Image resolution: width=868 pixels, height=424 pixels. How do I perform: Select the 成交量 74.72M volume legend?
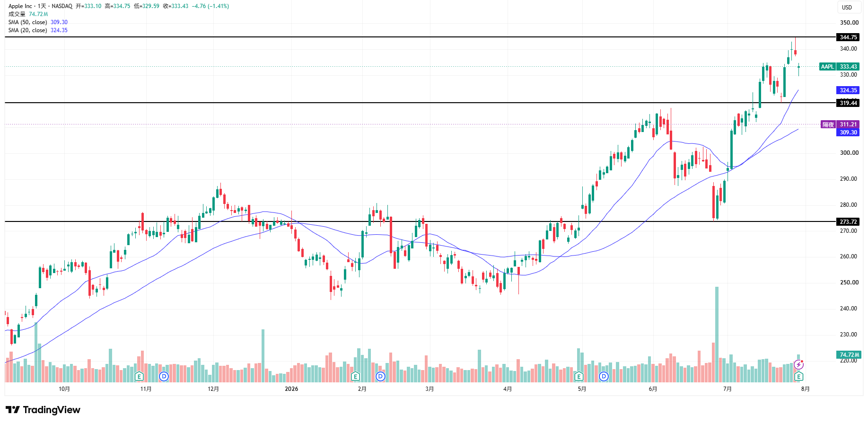(x=28, y=14)
